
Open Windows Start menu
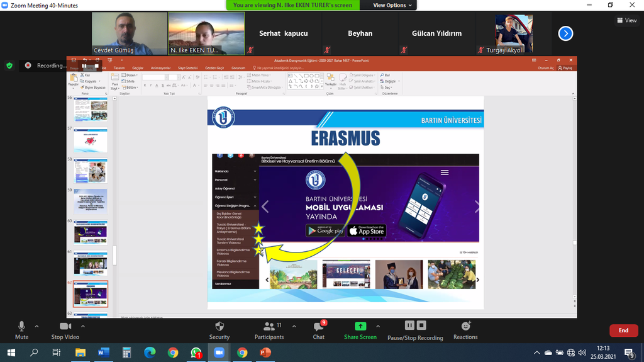(11, 353)
